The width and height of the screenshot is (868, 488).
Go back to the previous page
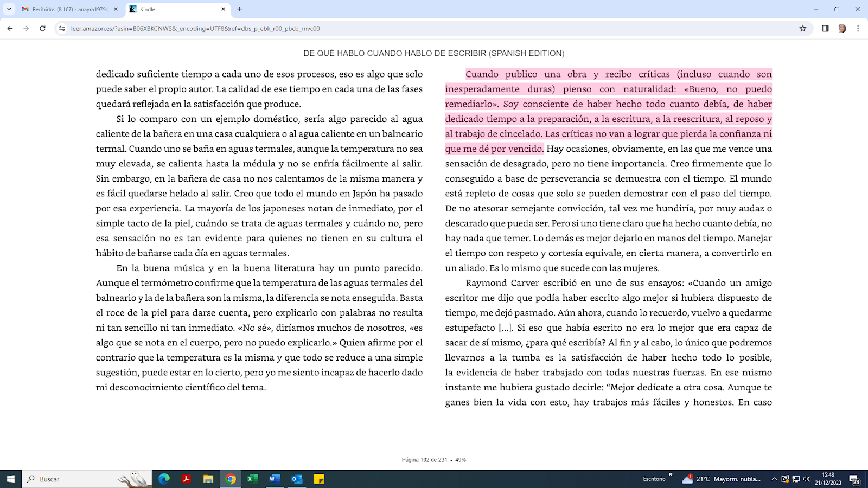pyautogui.click(x=10, y=29)
